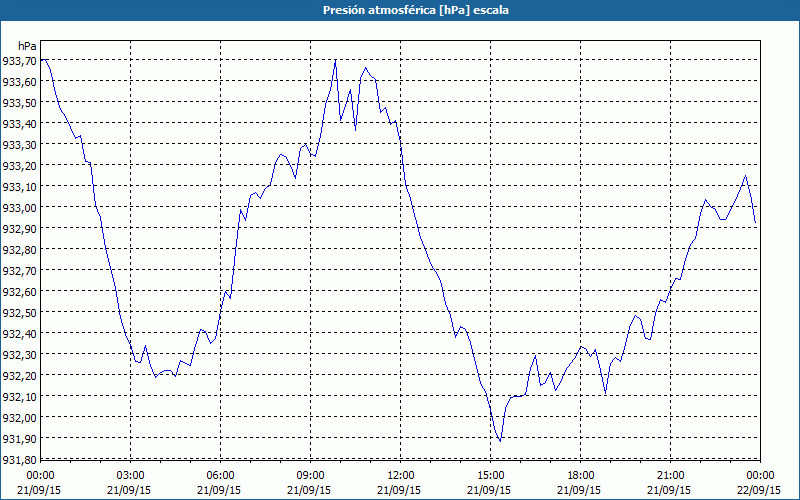Viewport: 800px width, 500px height.
Task: Select the 03:00 time axis label
Action: pos(130,476)
